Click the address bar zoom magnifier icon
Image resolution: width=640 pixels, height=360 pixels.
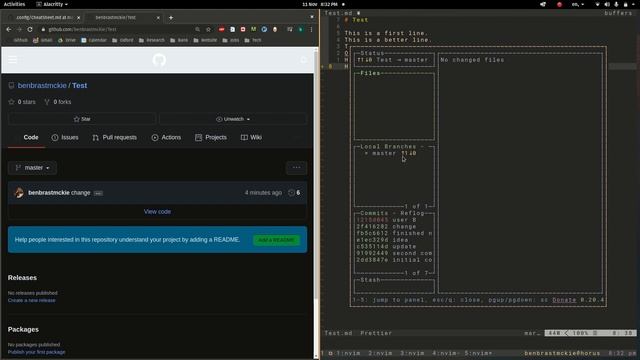coord(198,29)
